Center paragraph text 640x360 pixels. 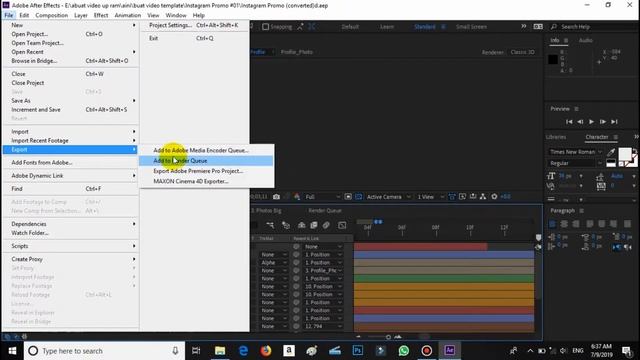pyautogui.click(x=564, y=224)
